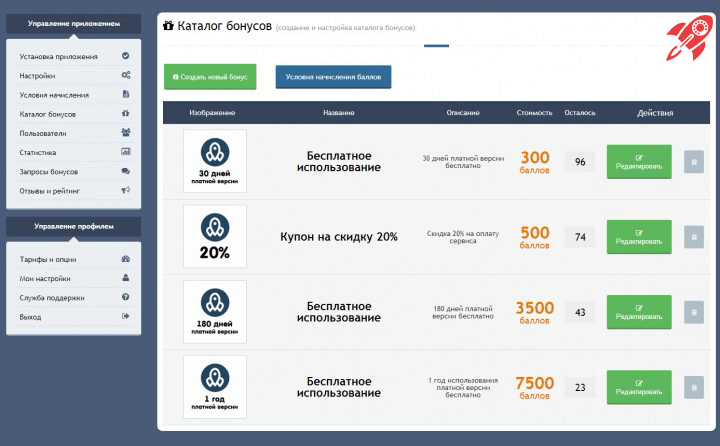Click the users icon beside Пользователи
Screen dimensions: 720x446
point(125,132)
